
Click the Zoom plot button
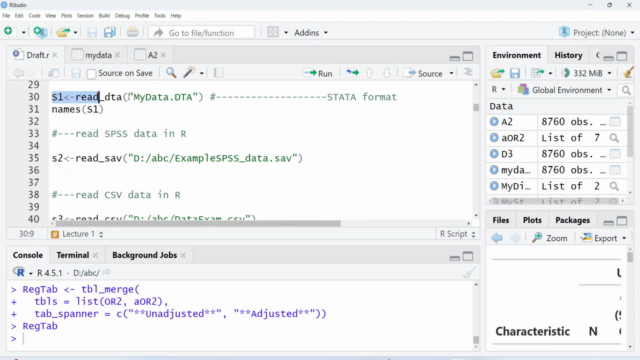[x=550, y=238]
